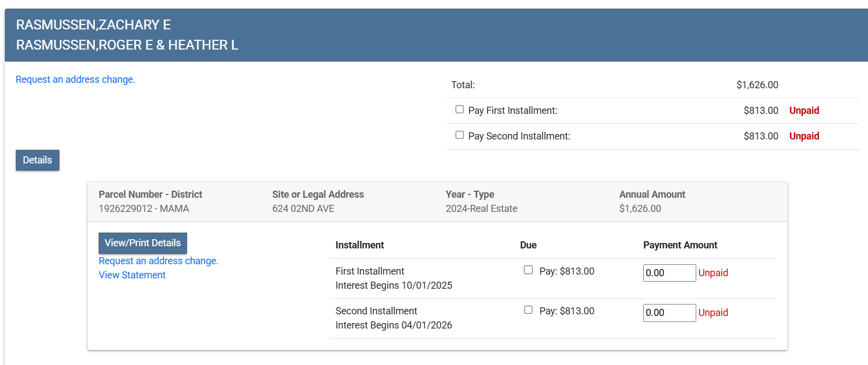The height and width of the screenshot is (365, 868).
Task: Click Unpaid label next to Second Installment field
Action: (x=713, y=313)
